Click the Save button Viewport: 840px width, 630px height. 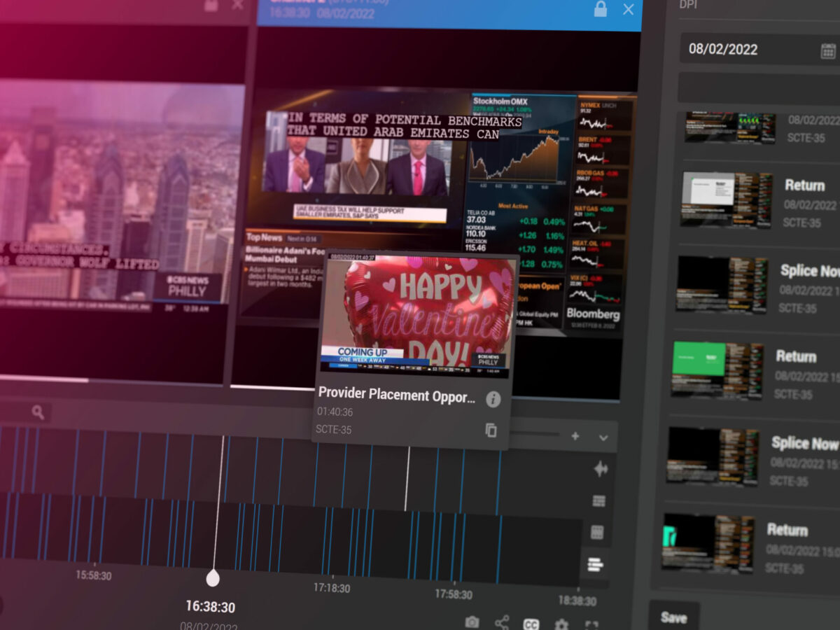673,617
